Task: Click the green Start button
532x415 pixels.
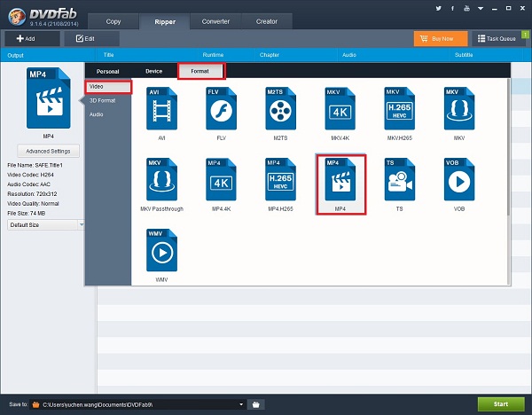Action: 501,403
